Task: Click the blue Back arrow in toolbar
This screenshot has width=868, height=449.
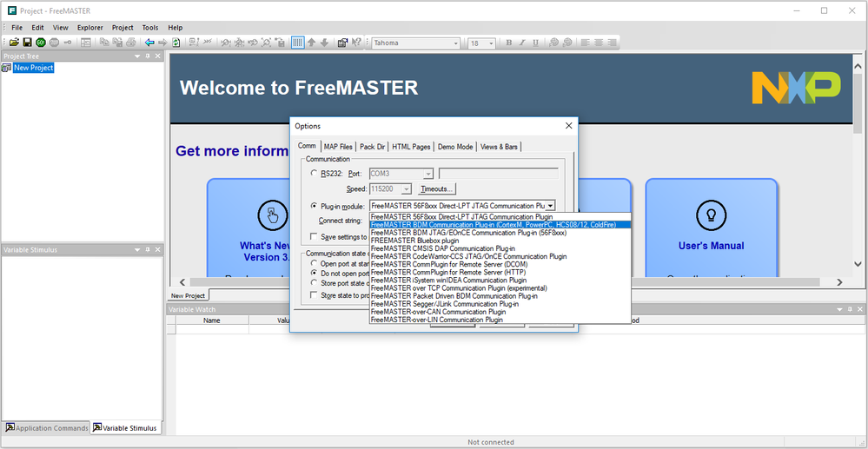Action: pos(149,43)
